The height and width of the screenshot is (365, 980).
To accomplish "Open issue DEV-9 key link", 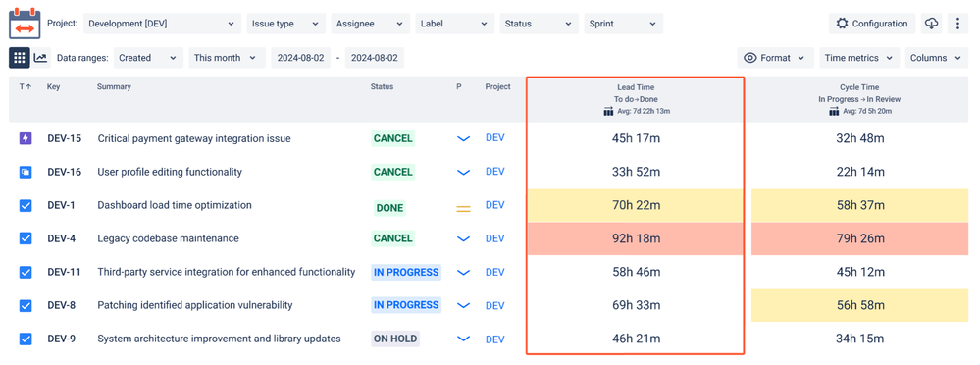I will coord(61,339).
